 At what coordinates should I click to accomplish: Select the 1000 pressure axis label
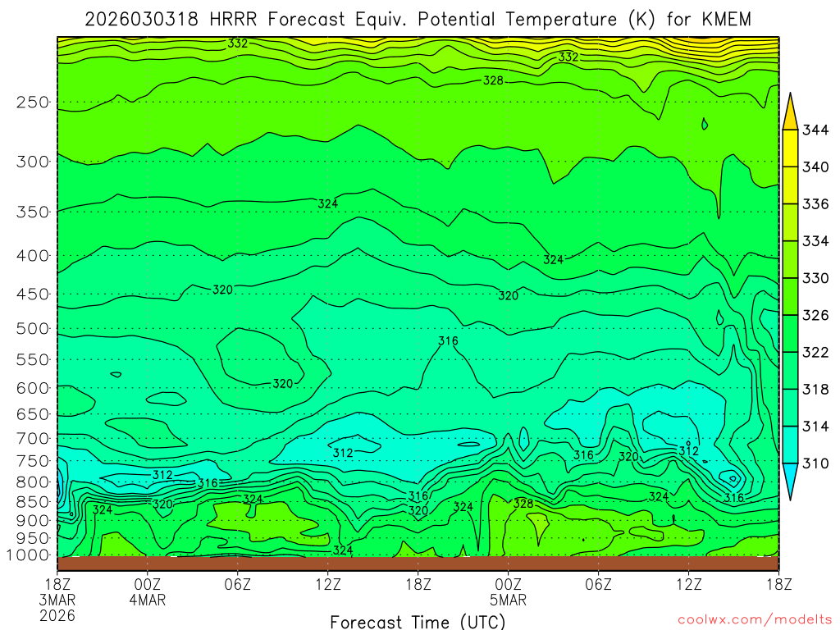[x=29, y=555]
